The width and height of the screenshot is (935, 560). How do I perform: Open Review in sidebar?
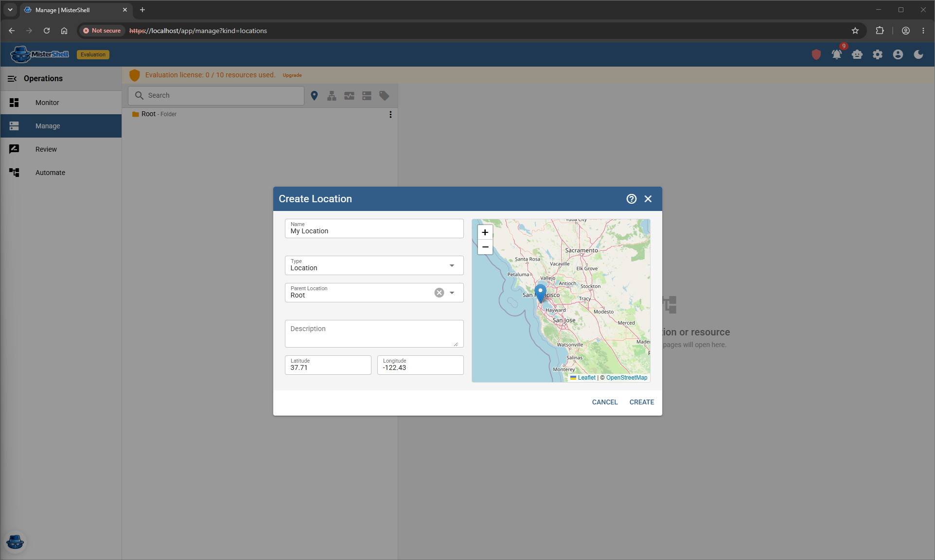pos(61,149)
